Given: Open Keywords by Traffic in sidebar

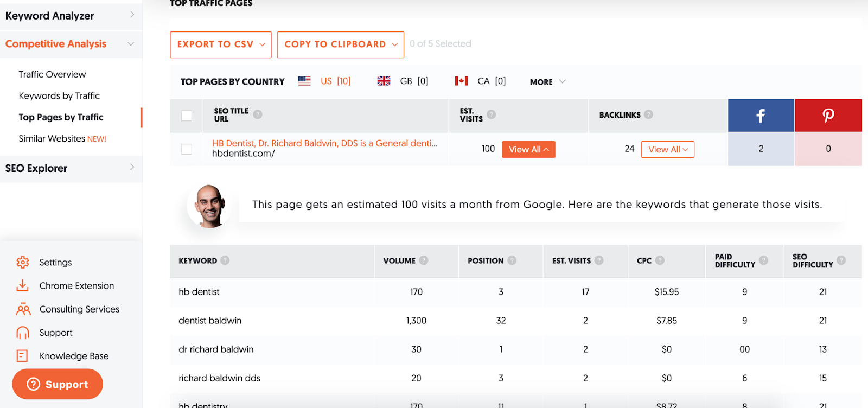Looking at the screenshot, I should tap(59, 96).
